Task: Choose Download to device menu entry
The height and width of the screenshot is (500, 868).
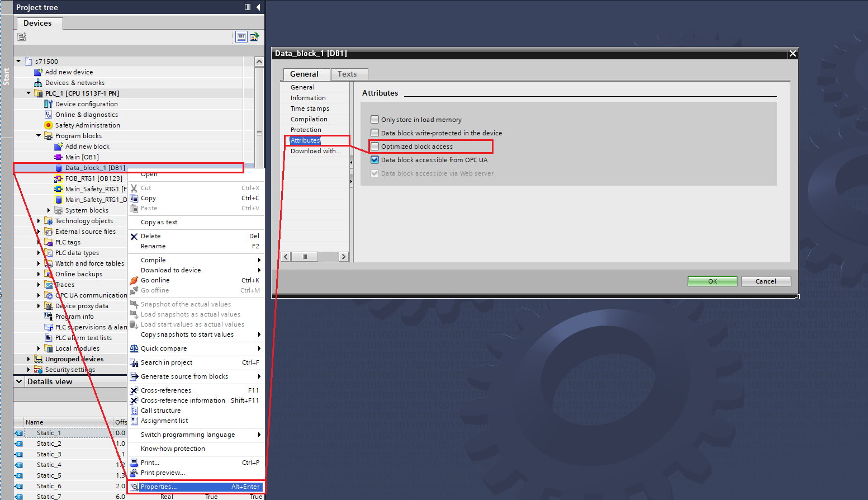Action: tap(196, 270)
